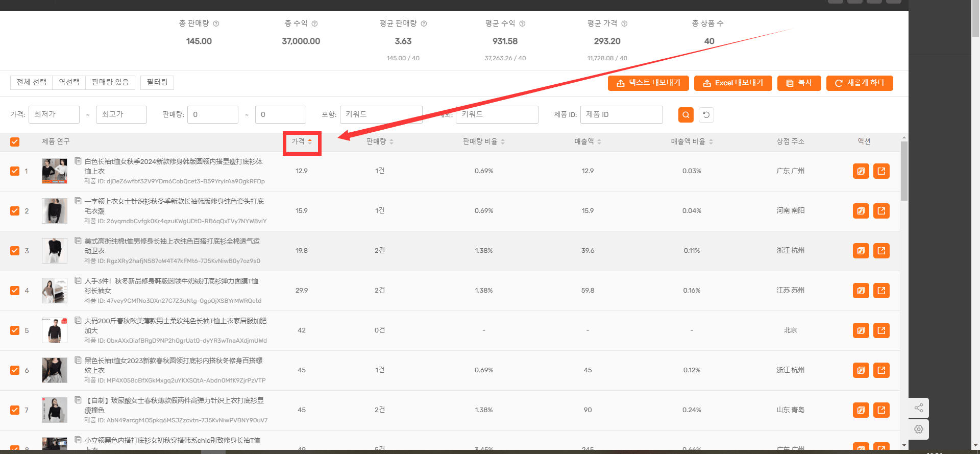The width and height of the screenshot is (980, 454).
Task: Select the 역선택 option
Action: (69, 82)
